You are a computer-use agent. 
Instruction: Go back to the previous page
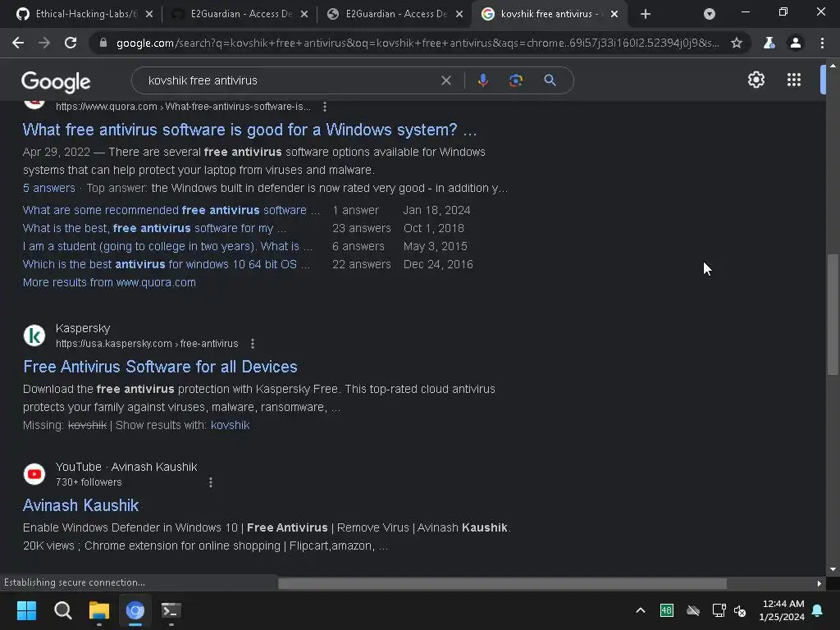(18, 43)
